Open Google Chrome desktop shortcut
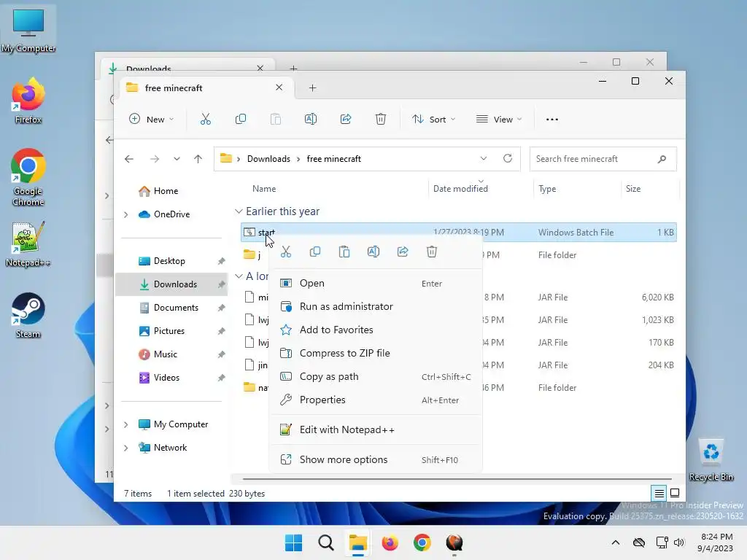Screen dimensions: 747x560 (28, 177)
